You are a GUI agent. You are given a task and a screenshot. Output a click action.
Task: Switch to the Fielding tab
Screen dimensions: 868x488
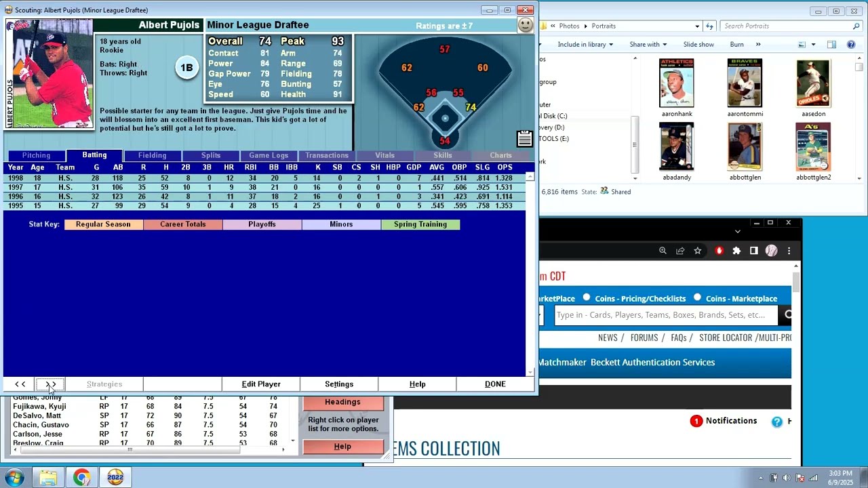pos(153,156)
